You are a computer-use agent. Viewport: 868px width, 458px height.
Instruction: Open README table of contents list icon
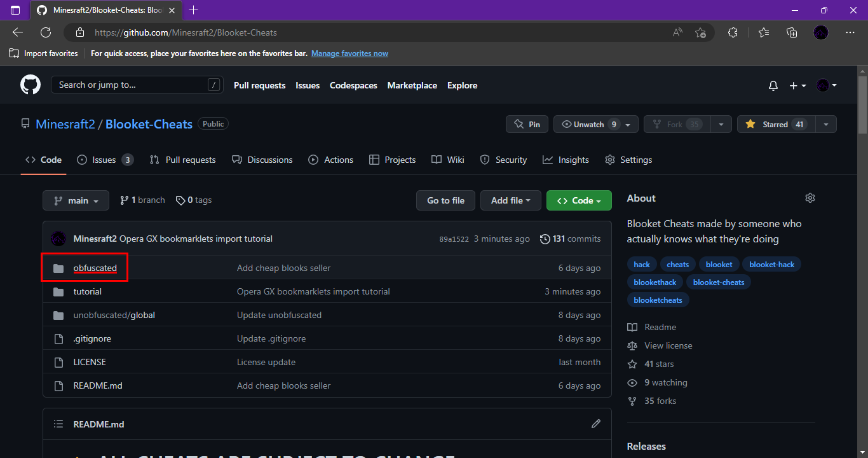(x=58, y=424)
